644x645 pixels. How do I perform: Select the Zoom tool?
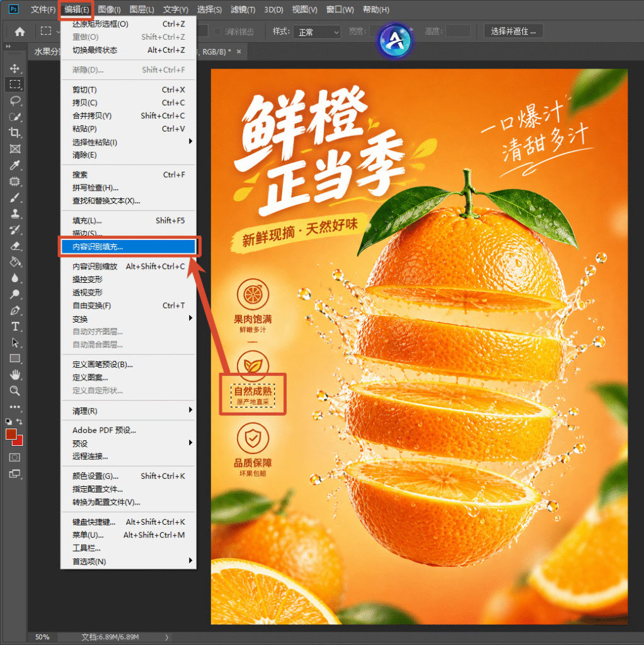click(15, 391)
